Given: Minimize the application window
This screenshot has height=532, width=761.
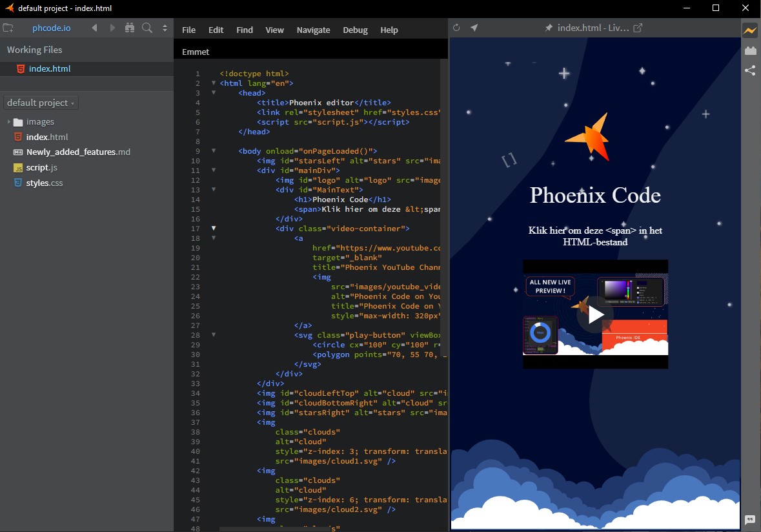Looking at the screenshot, I should 686,8.
